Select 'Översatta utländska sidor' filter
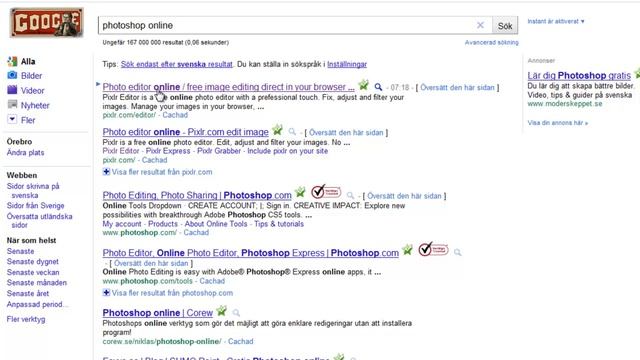This screenshot has height=360, width=640. (x=40, y=221)
